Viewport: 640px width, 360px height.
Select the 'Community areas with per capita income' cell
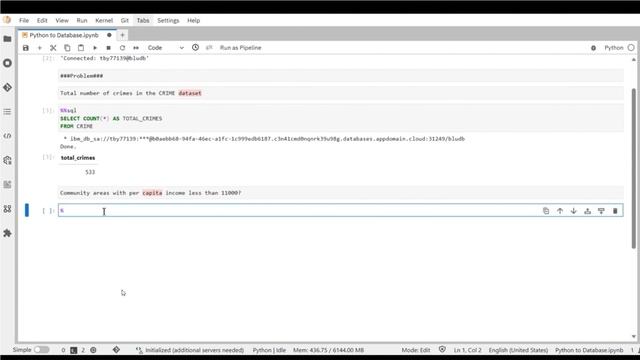(341, 193)
